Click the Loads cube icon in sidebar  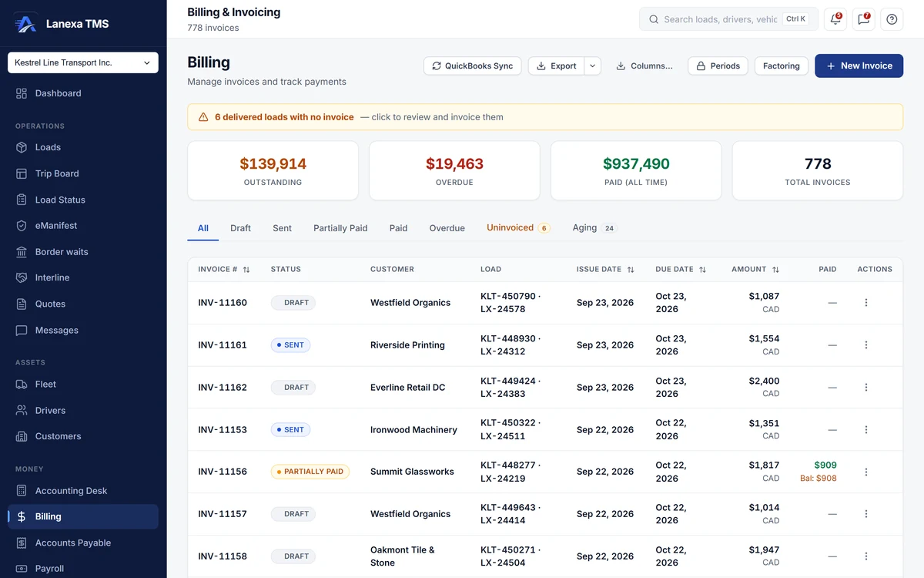click(x=22, y=147)
